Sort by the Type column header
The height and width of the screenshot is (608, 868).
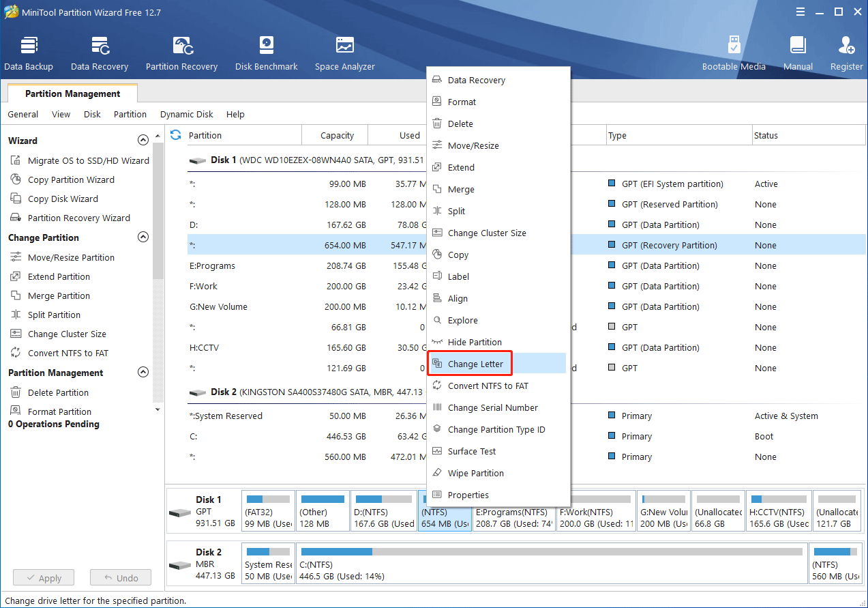(x=679, y=135)
